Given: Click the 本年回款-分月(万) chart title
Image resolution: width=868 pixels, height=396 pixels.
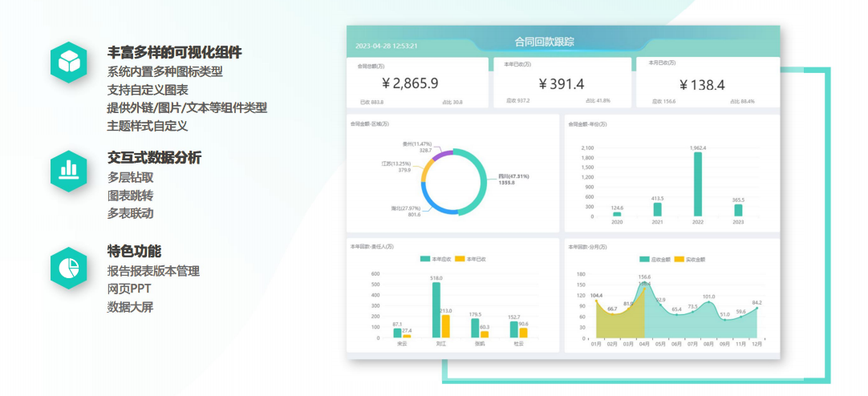Looking at the screenshot, I should click(587, 247).
